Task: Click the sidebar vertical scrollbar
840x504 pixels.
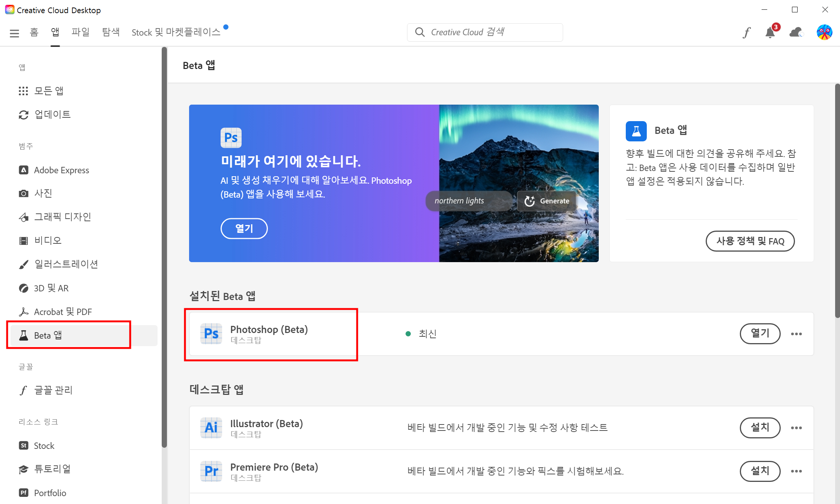Action: pos(164,247)
